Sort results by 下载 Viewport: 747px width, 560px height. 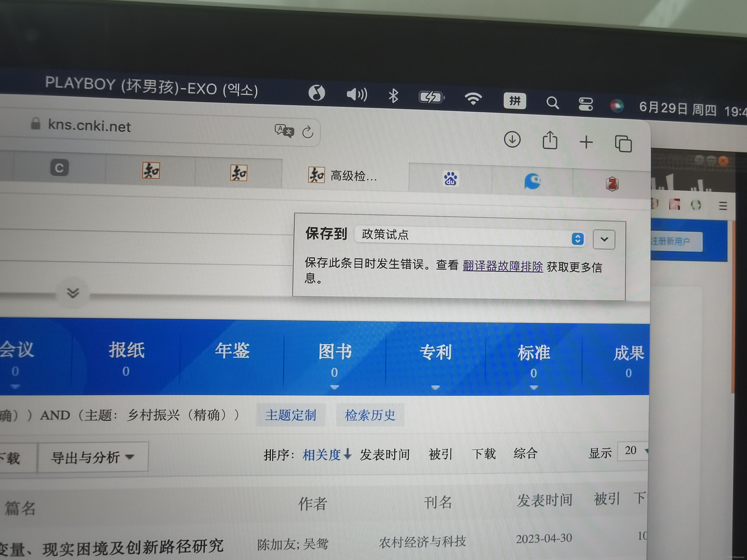tap(484, 454)
